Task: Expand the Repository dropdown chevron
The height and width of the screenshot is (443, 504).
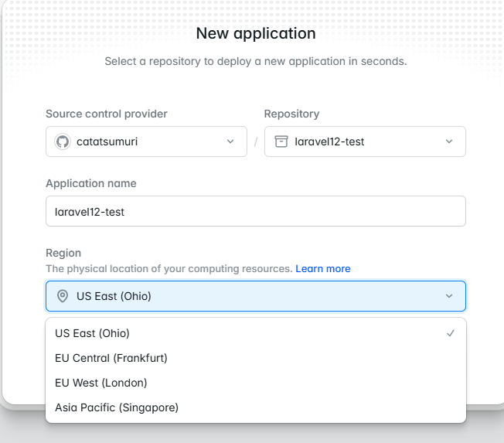Action: pos(449,141)
